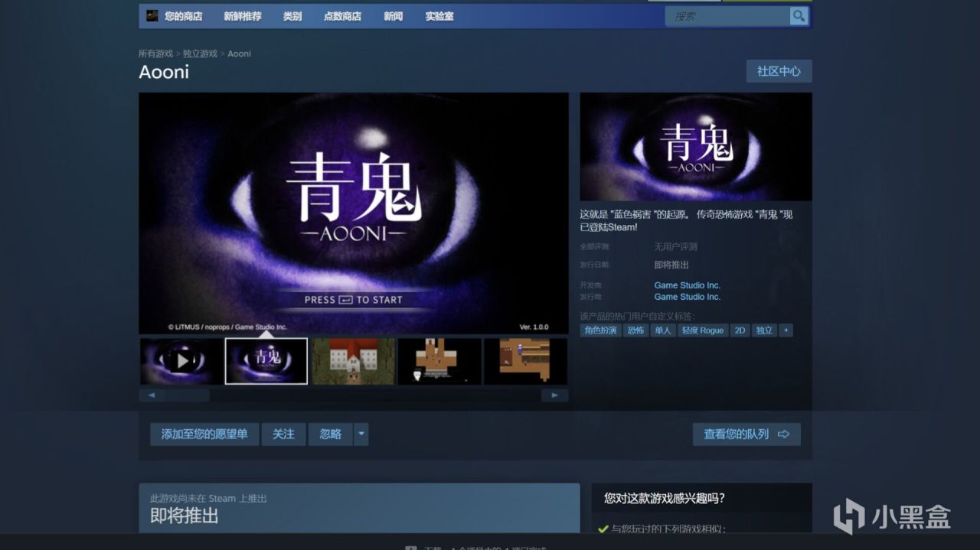
Task: Click the 忽略 button
Action: click(331, 434)
